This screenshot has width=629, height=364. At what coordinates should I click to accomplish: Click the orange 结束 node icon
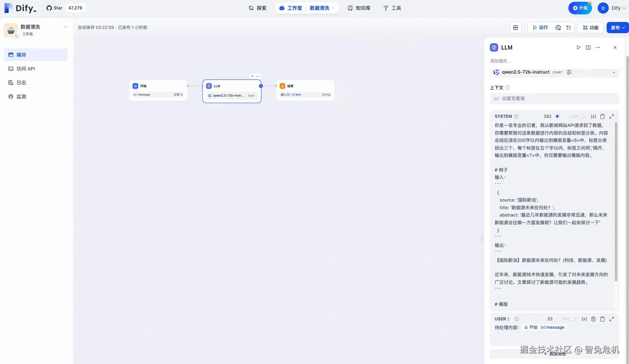coord(282,86)
